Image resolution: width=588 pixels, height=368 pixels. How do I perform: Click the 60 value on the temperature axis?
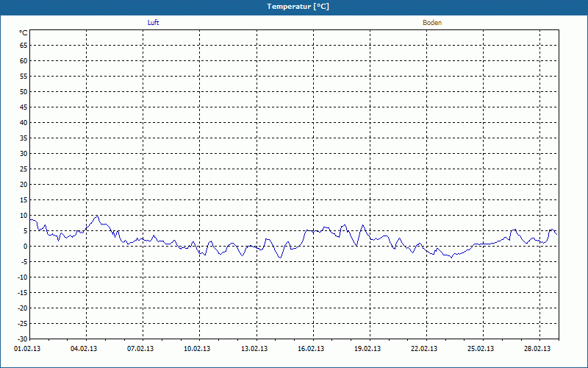point(24,61)
